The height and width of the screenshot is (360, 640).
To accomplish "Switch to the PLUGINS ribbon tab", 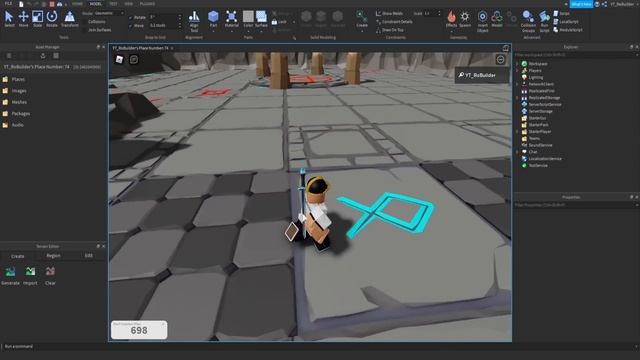I will click(147, 4).
